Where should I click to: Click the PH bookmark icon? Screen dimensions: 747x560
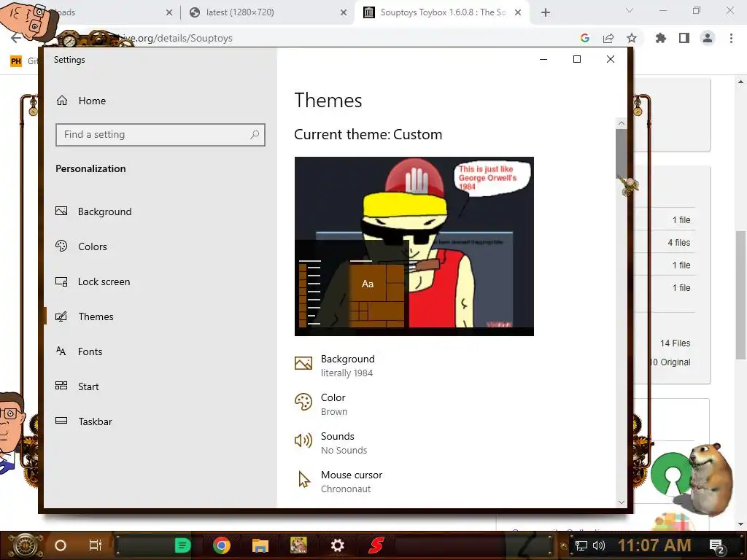[x=16, y=61]
